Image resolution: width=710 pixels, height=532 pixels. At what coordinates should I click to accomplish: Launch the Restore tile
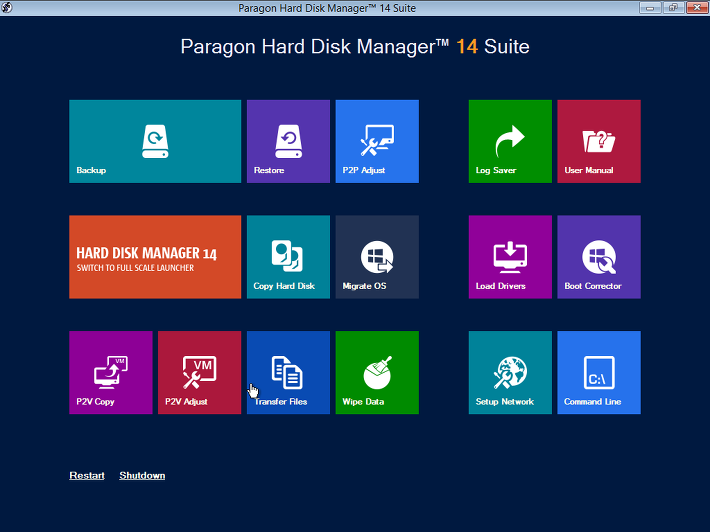click(288, 141)
